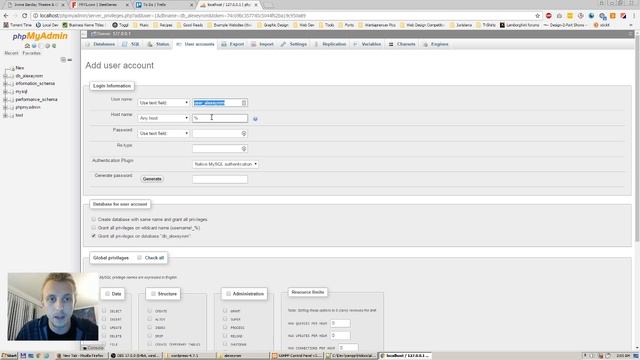The height and width of the screenshot is (360, 640).
Task: Click the Databases tab icon
Action: click(88, 44)
